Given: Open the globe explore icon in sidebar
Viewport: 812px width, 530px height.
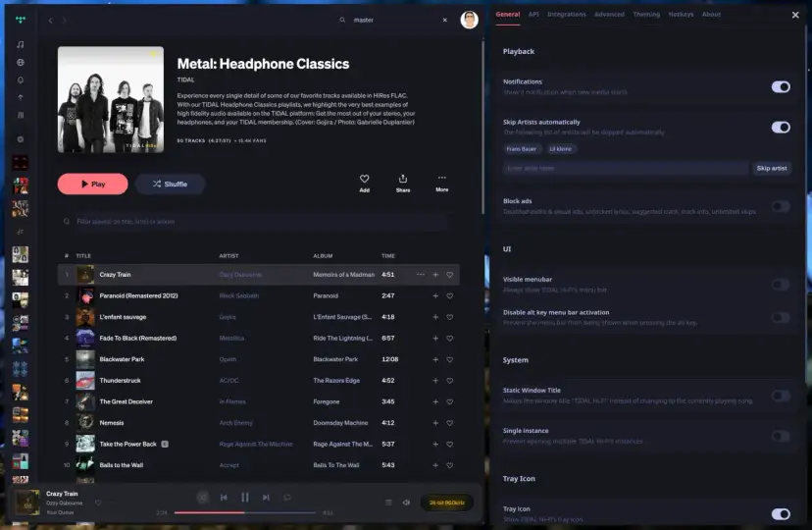Looking at the screenshot, I should [21, 62].
